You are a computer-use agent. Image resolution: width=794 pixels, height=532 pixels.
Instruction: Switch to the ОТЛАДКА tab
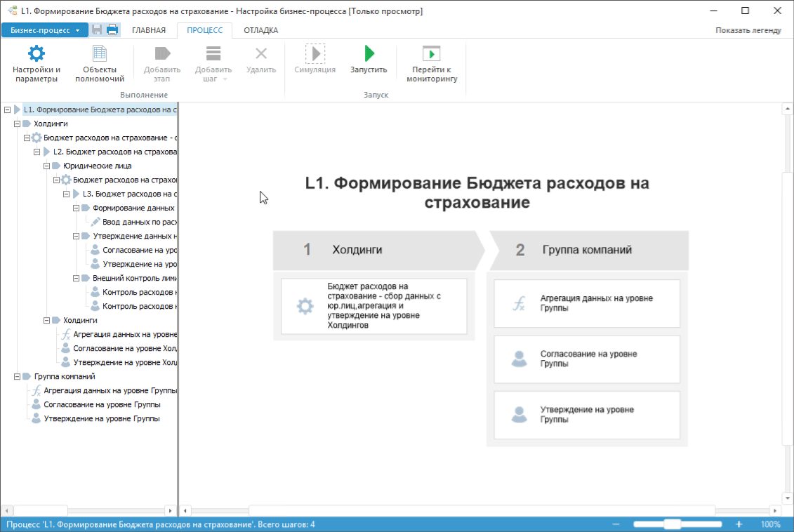260,30
